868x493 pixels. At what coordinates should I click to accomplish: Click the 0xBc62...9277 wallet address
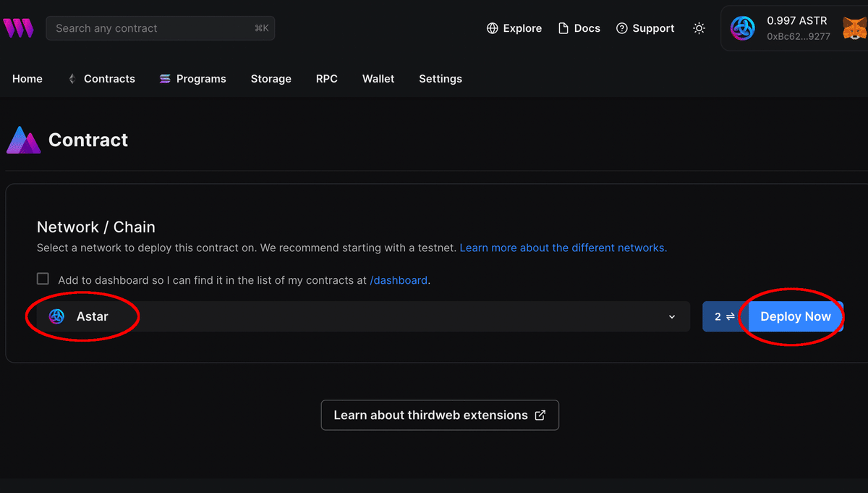point(799,36)
